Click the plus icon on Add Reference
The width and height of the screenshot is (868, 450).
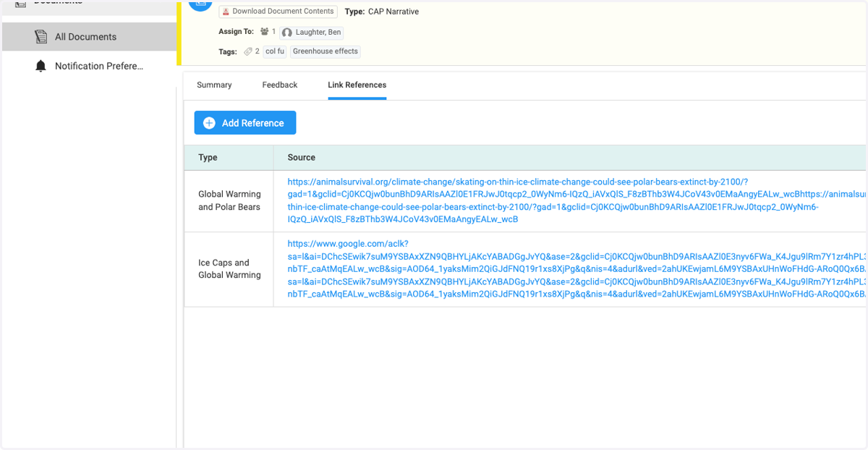[x=209, y=123]
